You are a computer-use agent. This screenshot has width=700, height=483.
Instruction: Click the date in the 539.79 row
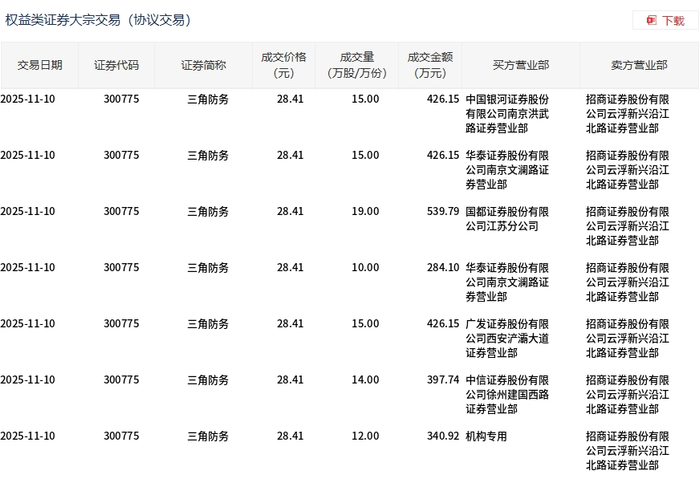[x=28, y=211]
